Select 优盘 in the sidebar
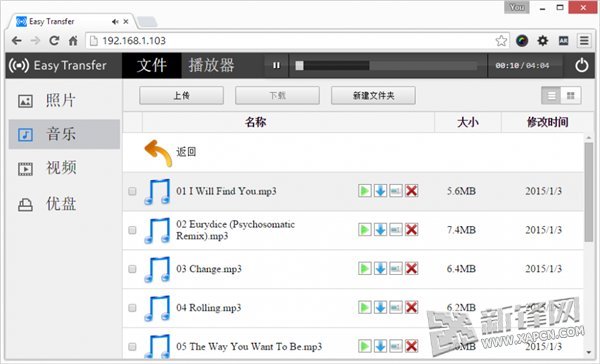600x364 pixels. [x=64, y=204]
